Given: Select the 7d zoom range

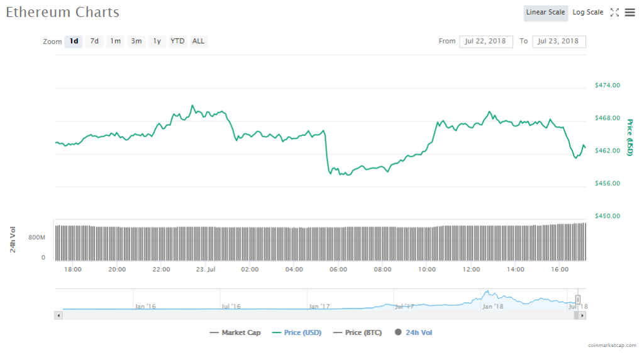Looking at the screenshot, I should tap(94, 42).
